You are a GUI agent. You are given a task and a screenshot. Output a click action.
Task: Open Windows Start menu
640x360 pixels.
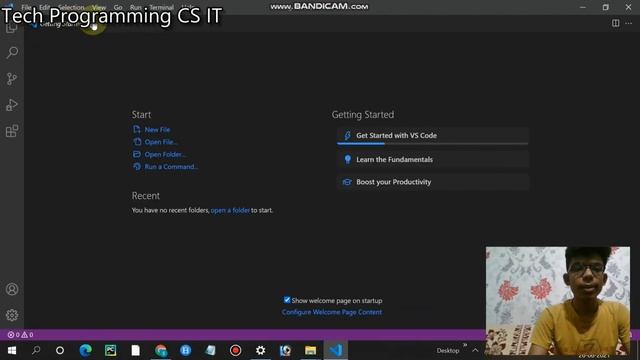(x=12, y=350)
